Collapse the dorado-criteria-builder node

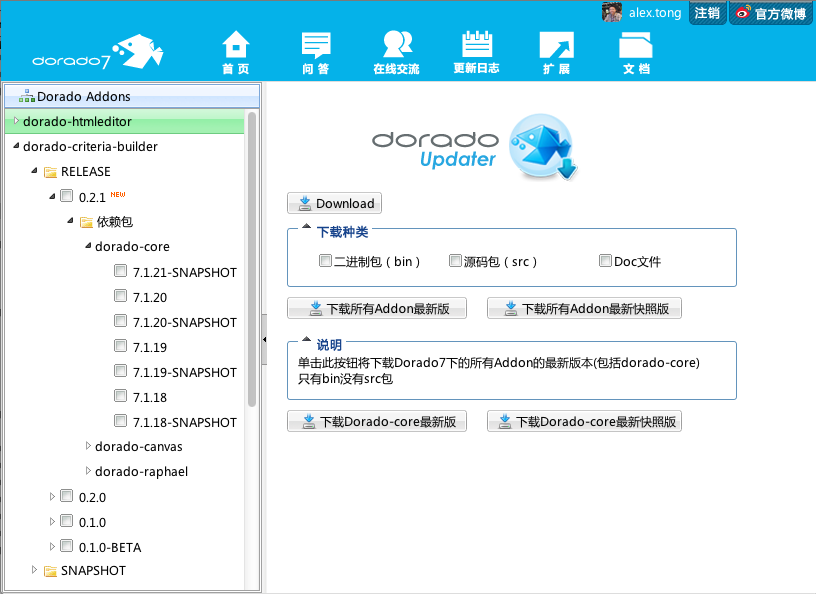15,146
